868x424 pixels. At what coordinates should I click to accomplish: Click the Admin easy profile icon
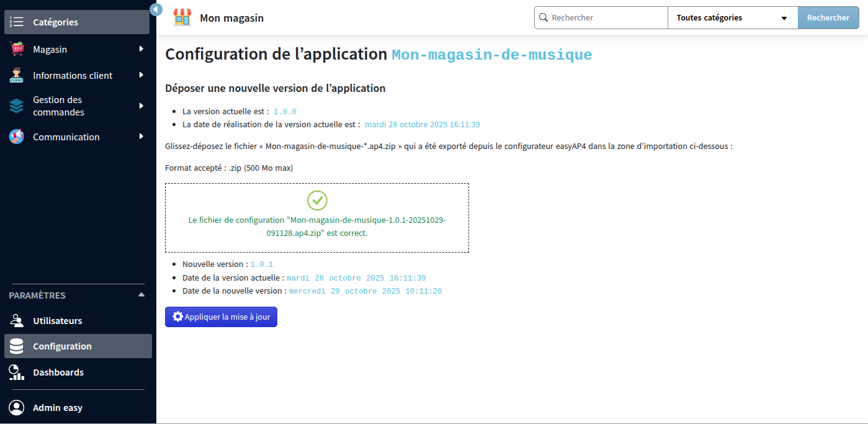pos(16,407)
